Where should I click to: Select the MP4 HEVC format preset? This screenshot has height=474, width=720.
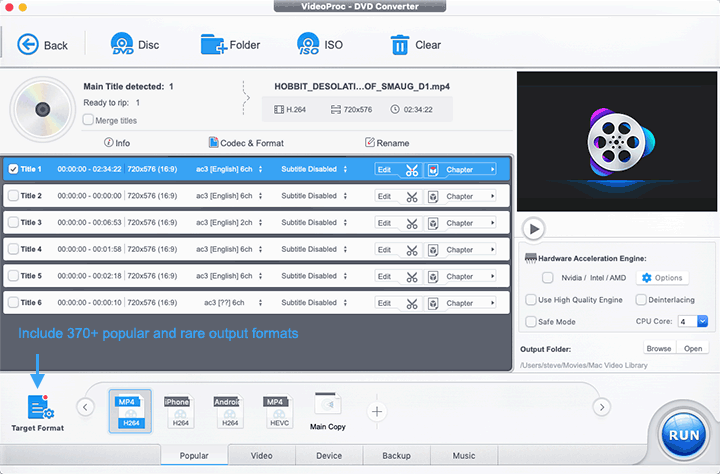[278, 412]
